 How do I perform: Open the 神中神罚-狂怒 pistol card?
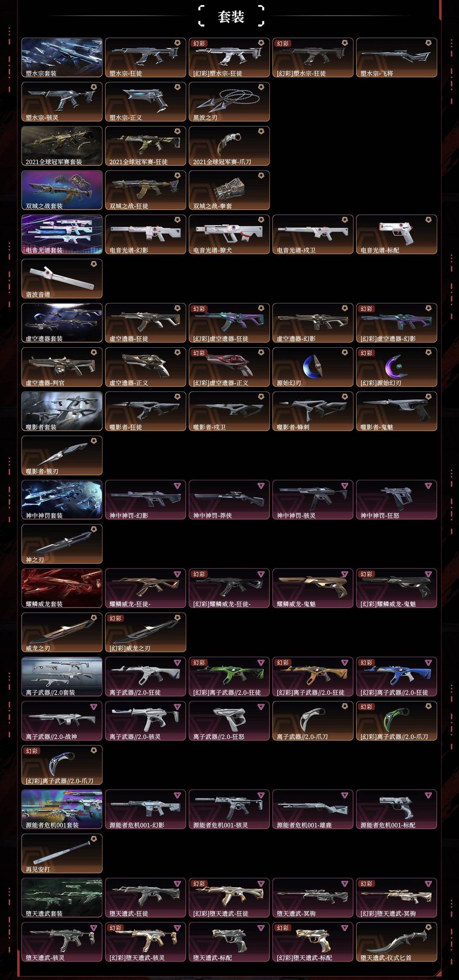(397, 499)
